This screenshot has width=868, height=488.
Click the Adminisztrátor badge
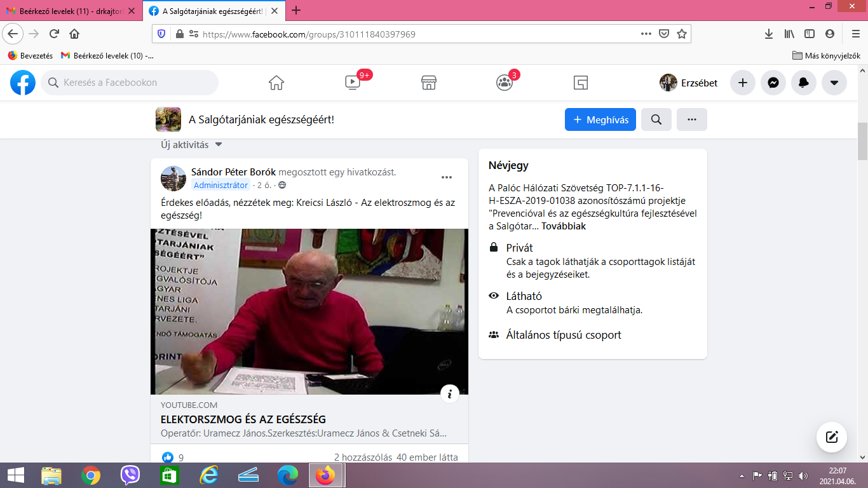[x=220, y=185]
